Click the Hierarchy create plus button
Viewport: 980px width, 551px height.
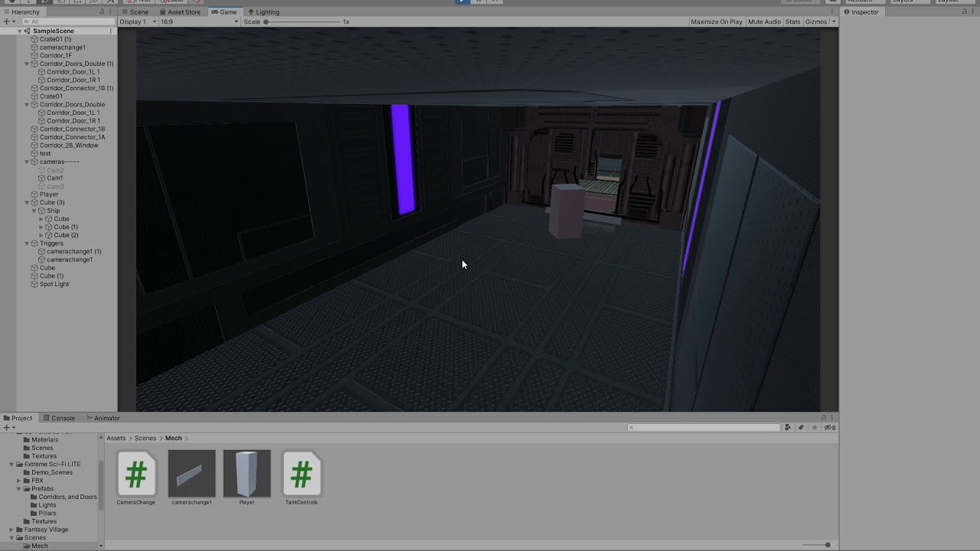tap(7, 21)
